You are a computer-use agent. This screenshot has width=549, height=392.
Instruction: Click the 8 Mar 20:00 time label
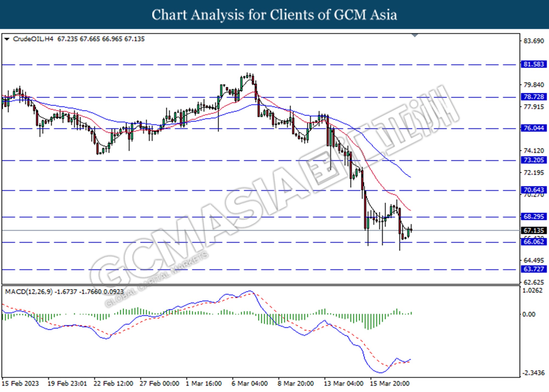pos(296,384)
